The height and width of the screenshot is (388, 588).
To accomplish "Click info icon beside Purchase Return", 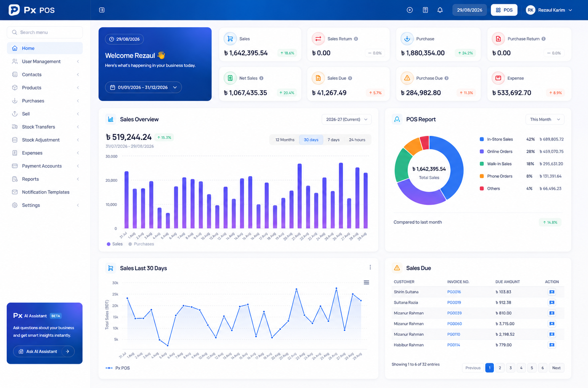I will pos(543,39).
